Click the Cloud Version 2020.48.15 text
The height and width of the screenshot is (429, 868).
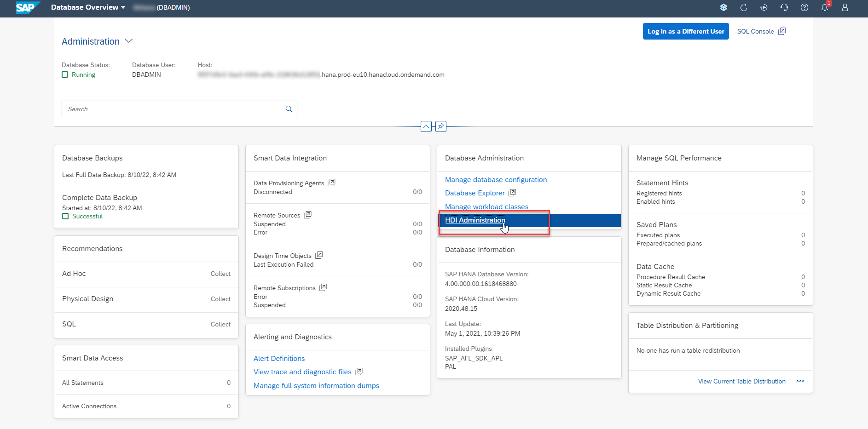461,309
